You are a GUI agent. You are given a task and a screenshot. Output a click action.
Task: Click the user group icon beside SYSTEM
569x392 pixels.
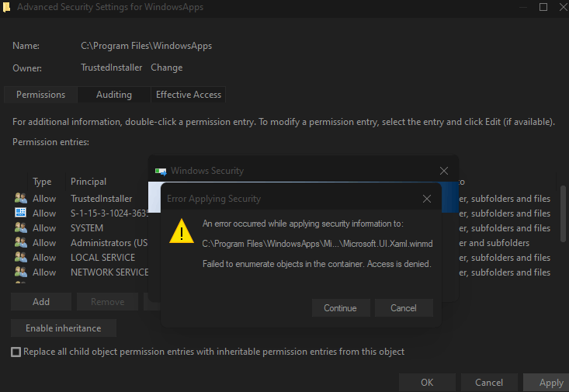click(21, 227)
